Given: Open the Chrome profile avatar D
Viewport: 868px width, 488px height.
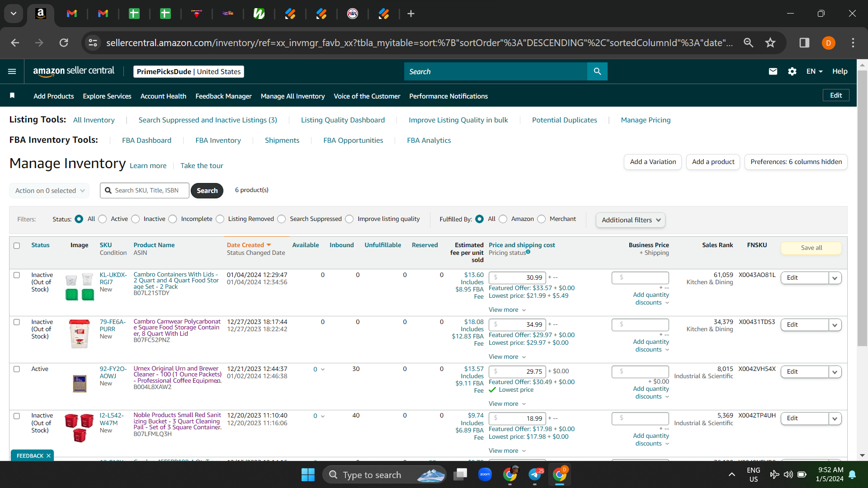Looking at the screenshot, I should click(829, 43).
